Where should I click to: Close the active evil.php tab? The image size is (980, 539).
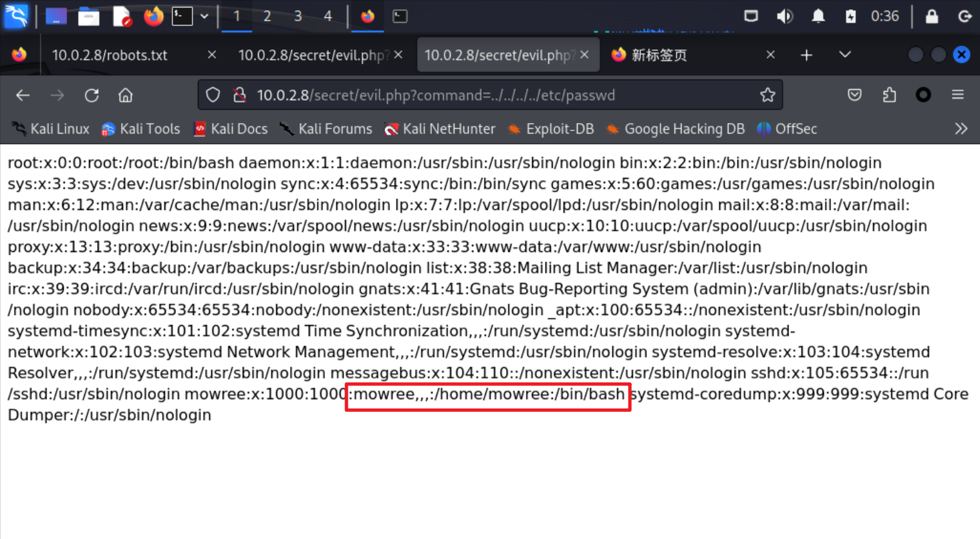coord(585,55)
